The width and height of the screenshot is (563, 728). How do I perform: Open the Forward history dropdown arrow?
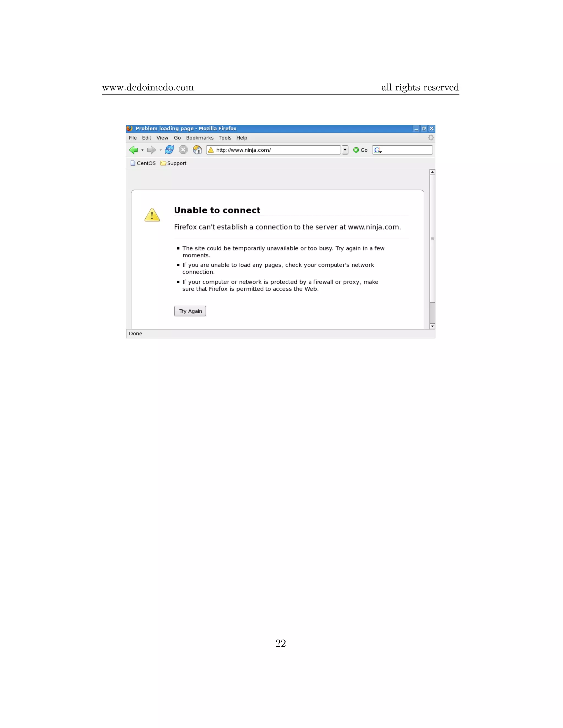[161, 150]
